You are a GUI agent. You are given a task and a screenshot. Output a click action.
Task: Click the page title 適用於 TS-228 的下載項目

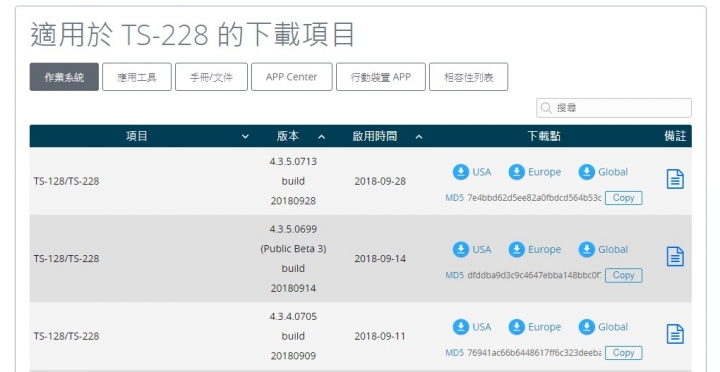(x=192, y=35)
